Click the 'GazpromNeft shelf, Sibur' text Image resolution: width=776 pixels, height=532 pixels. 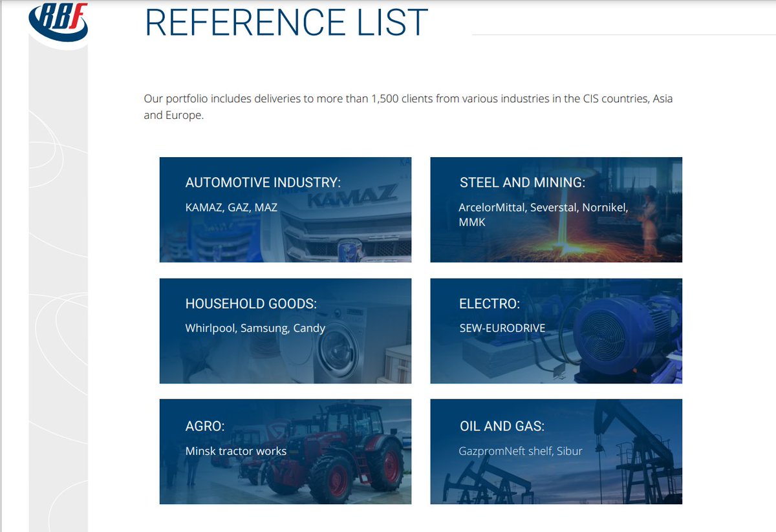tap(521, 451)
